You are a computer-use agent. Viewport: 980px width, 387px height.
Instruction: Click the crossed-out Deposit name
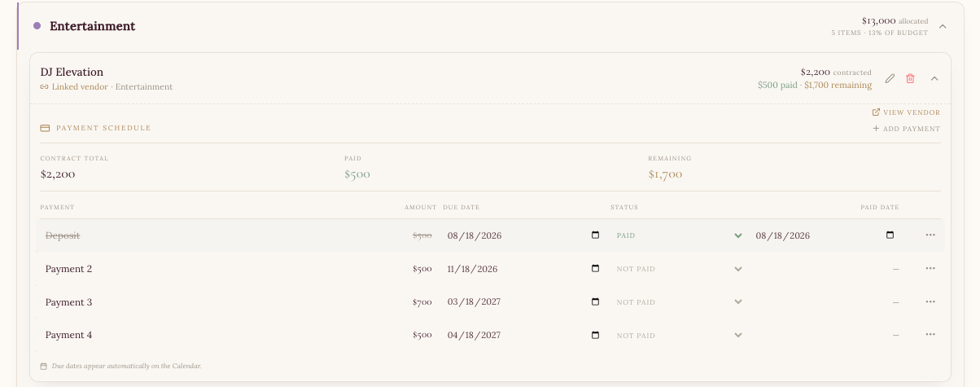[x=63, y=235]
